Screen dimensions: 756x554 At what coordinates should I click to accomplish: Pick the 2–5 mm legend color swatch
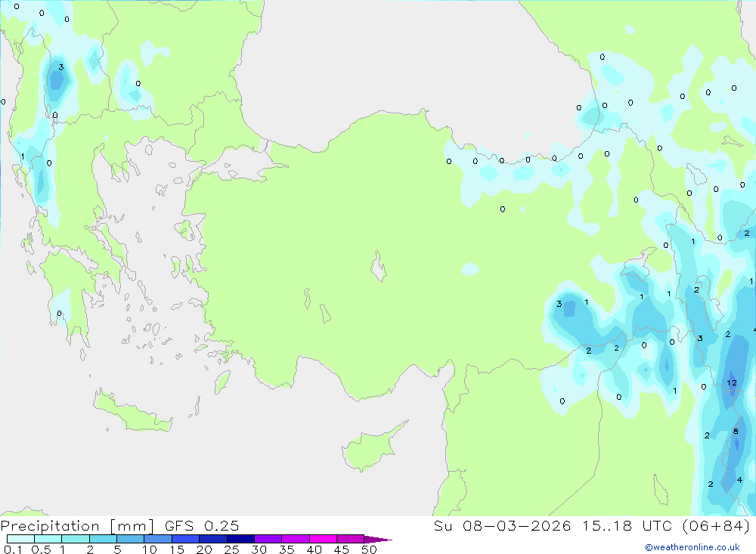[x=103, y=539]
